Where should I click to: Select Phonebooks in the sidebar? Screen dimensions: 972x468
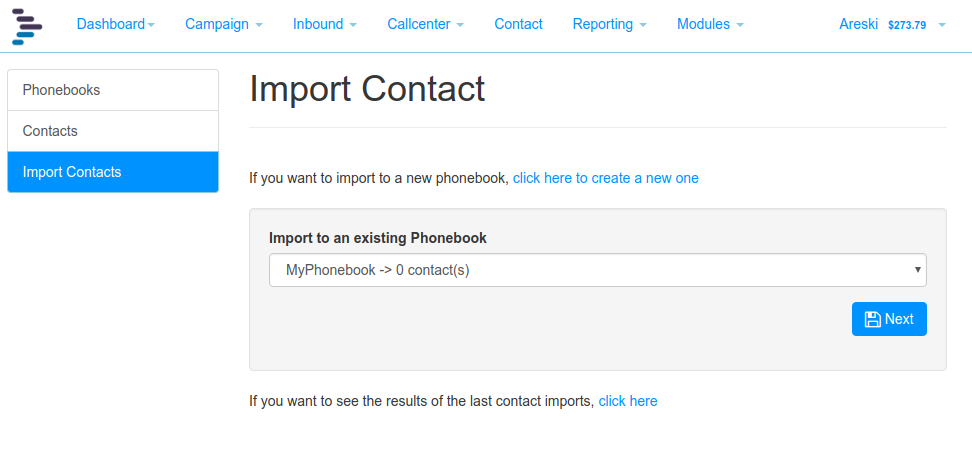113,90
